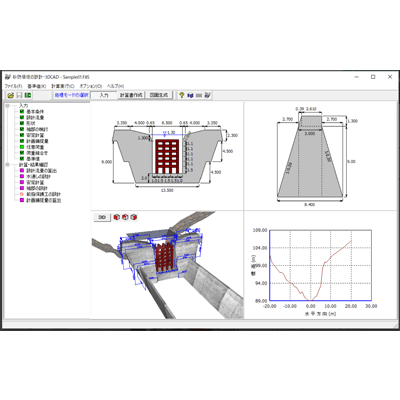Click the 13.500 bottom width dimension text
Screen dimensions: 400x400
[x=167, y=190]
